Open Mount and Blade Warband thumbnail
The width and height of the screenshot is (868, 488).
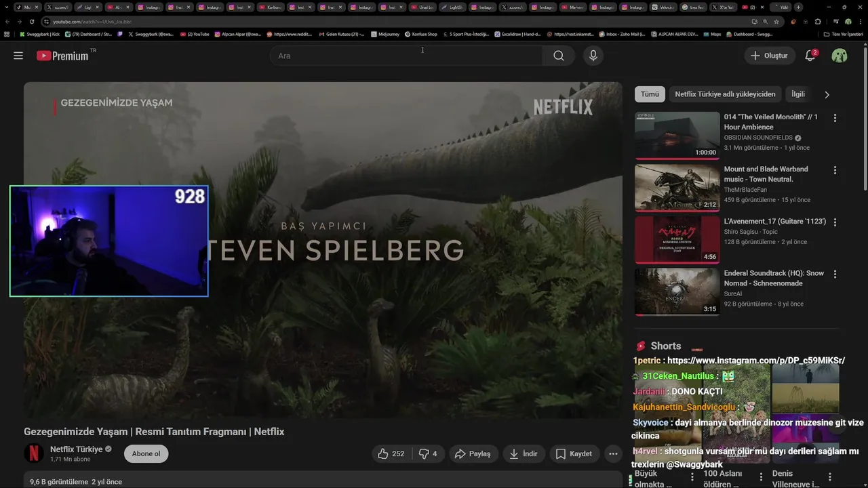[677, 188]
